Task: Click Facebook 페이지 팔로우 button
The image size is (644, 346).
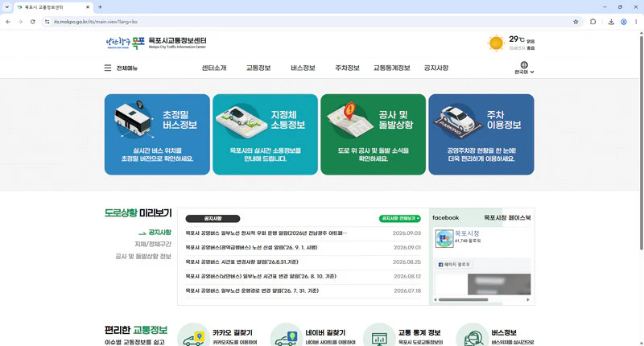Action: 454,265
